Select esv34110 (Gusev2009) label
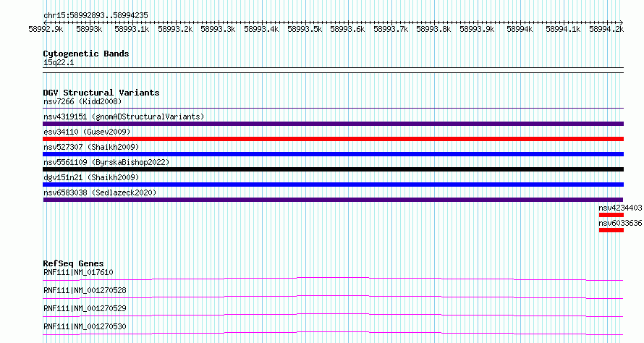Screen dimensions: 644x343 coord(87,132)
